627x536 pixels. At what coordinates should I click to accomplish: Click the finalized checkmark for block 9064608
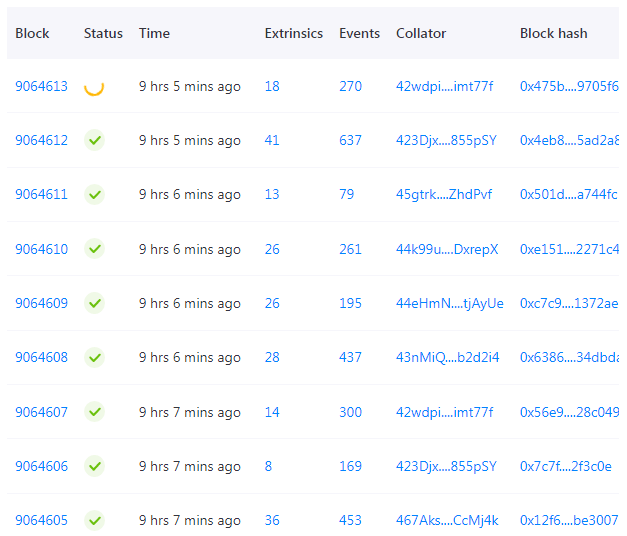tap(94, 357)
